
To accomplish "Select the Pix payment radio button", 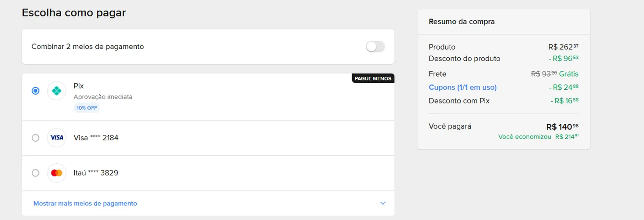I will [36, 91].
